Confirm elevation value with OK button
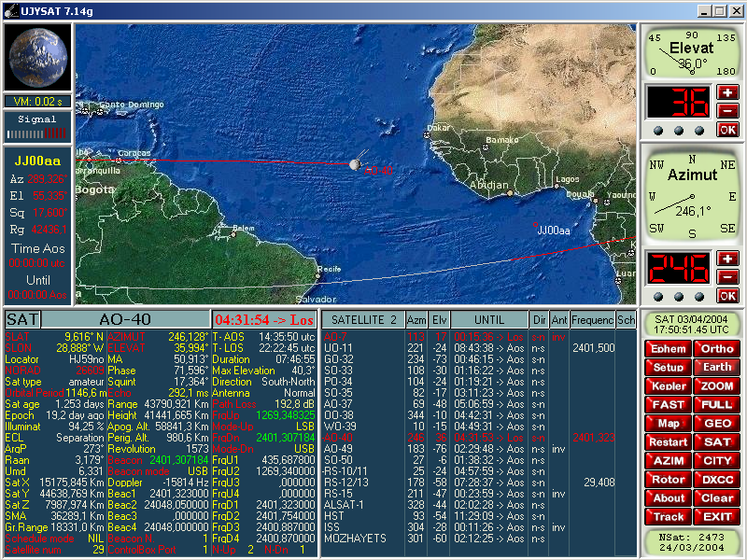The width and height of the screenshot is (747, 560). (727, 130)
